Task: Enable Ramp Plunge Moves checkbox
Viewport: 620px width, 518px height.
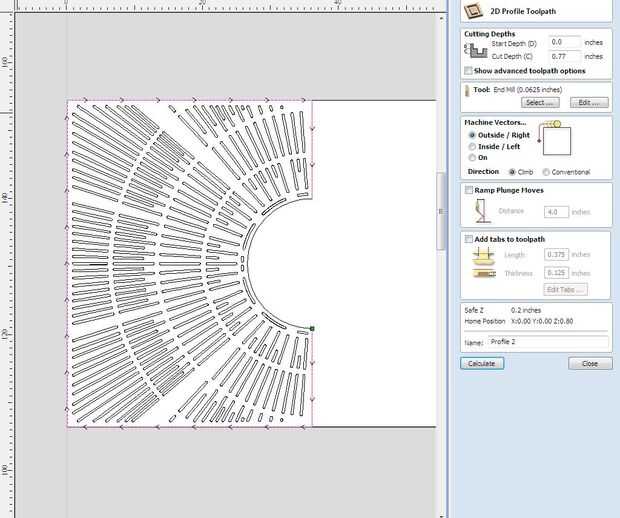Action: click(x=469, y=190)
